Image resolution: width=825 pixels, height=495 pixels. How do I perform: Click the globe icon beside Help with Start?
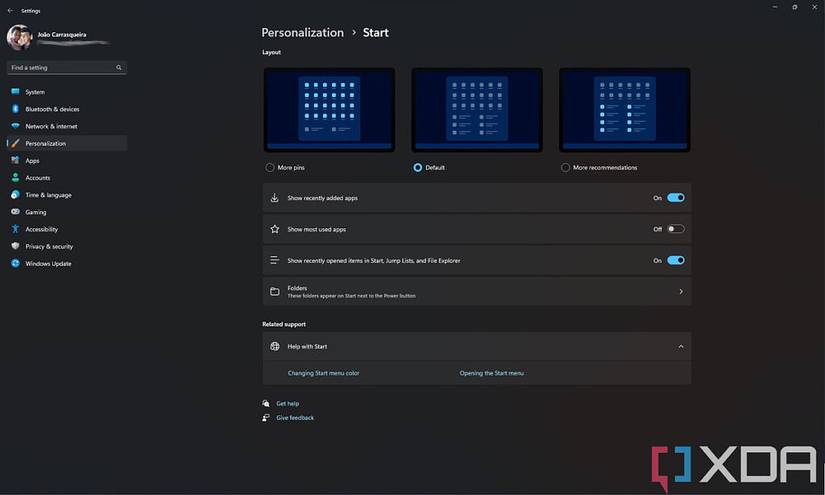coord(275,346)
